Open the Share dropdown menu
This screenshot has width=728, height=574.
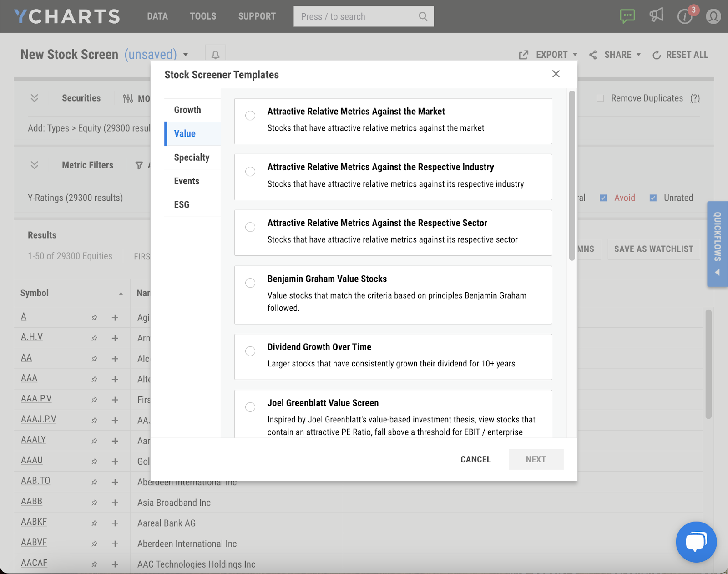(x=638, y=55)
